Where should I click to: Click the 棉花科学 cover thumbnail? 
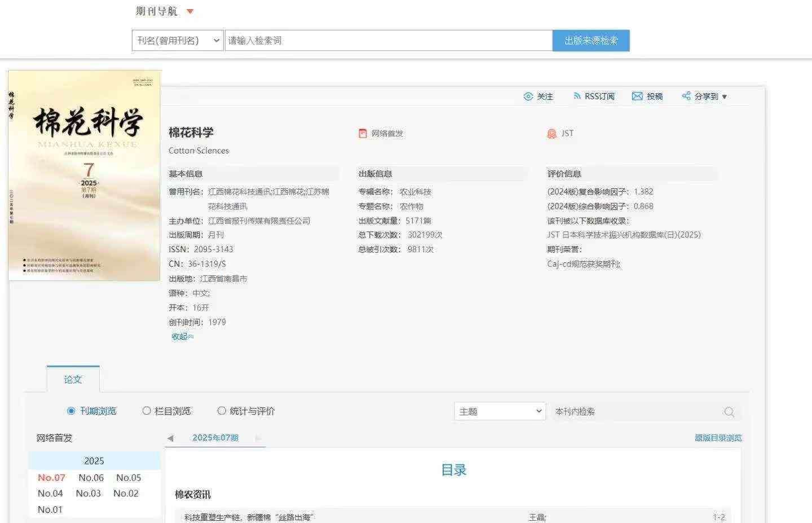(x=85, y=175)
